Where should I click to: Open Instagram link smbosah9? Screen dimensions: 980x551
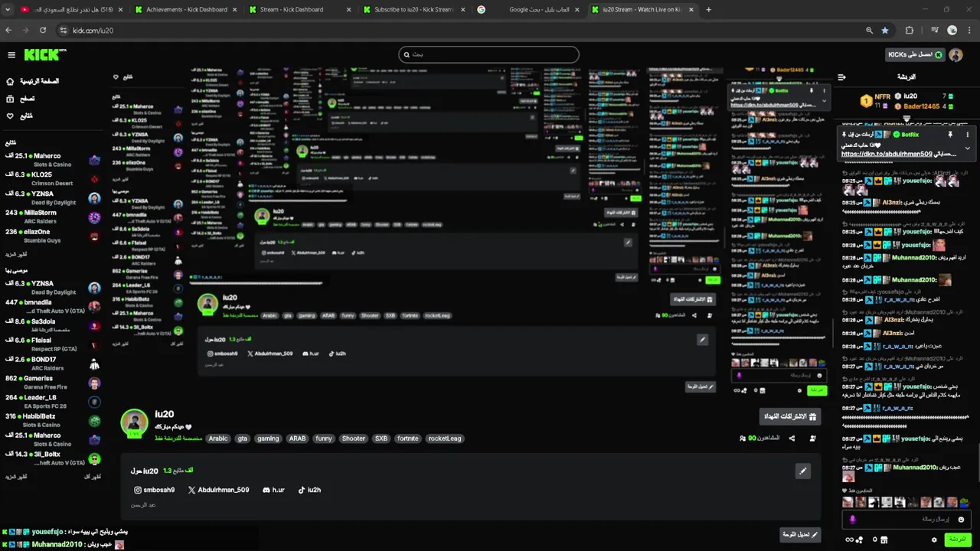[x=155, y=490]
